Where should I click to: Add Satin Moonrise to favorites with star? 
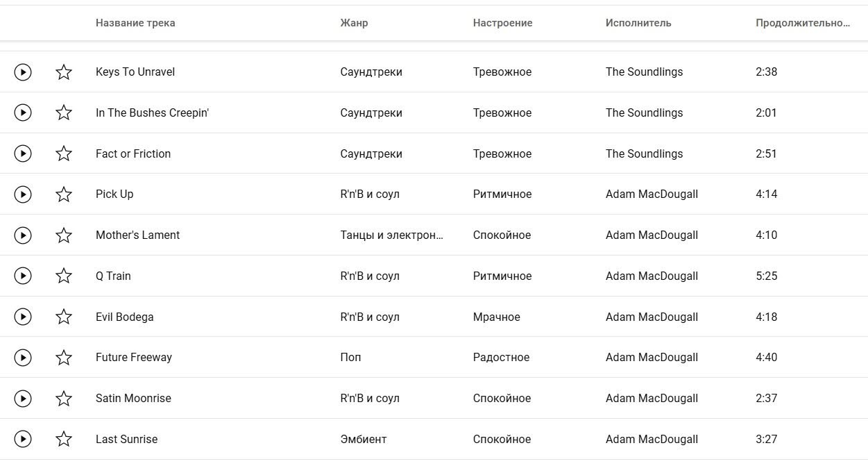[64, 399]
